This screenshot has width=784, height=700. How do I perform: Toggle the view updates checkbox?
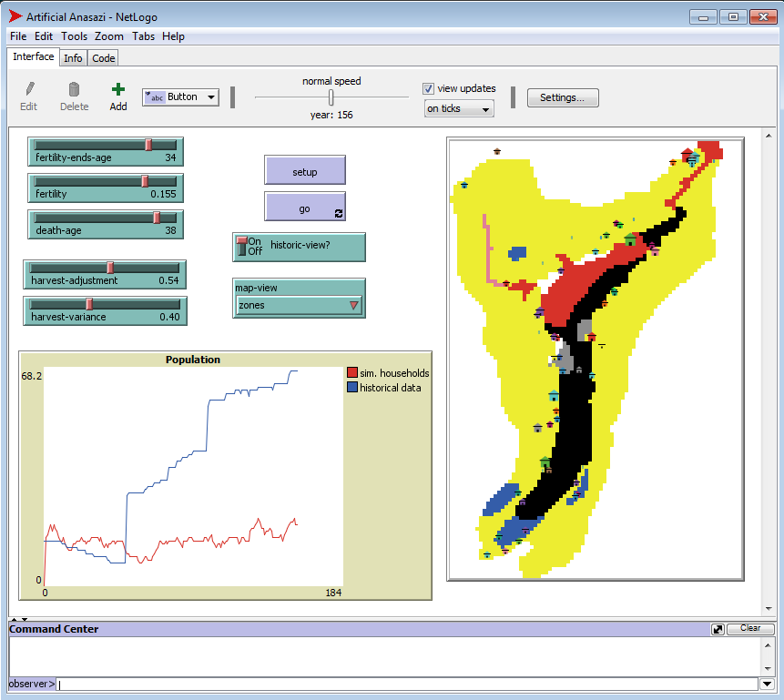(429, 88)
